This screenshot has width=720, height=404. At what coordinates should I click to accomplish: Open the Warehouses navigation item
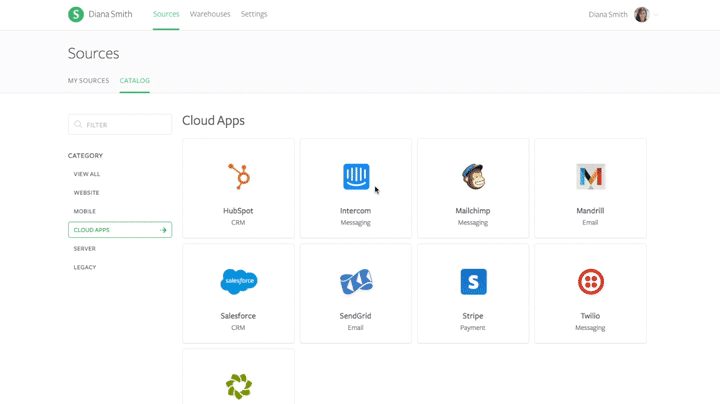pos(210,15)
